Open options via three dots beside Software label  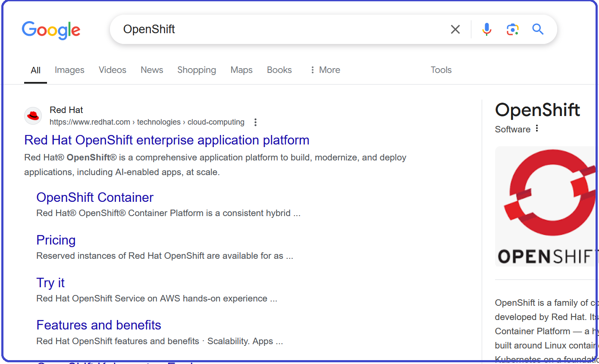536,129
